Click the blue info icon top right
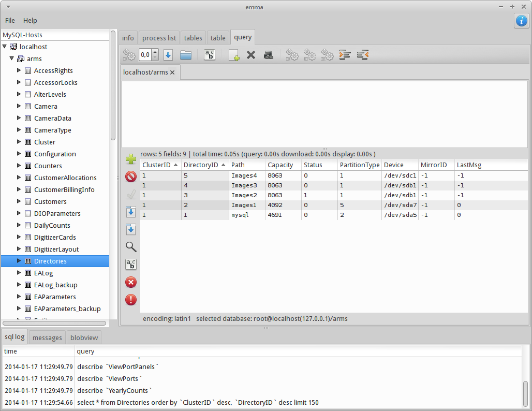Image resolution: width=532 pixels, height=411 pixels. (522, 21)
